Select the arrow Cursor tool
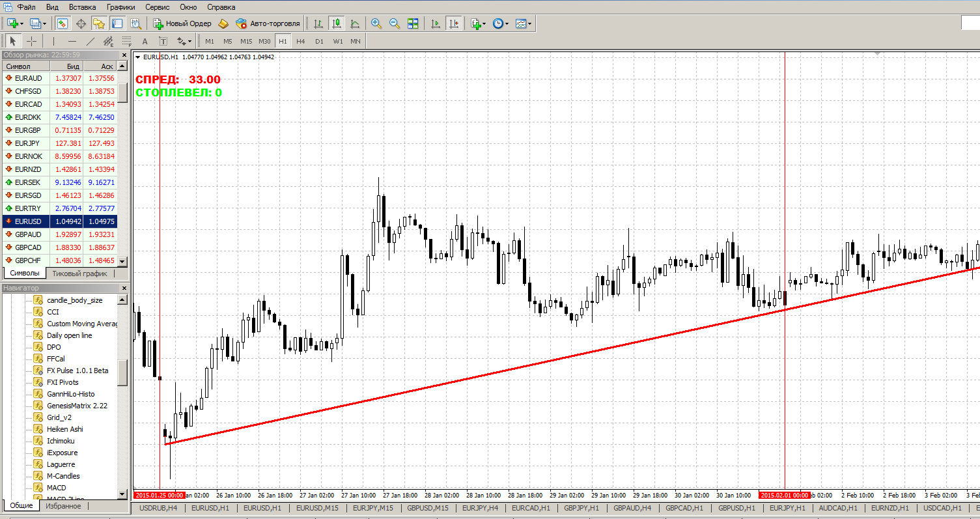The image size is (980, 519). tap(12, 41)
